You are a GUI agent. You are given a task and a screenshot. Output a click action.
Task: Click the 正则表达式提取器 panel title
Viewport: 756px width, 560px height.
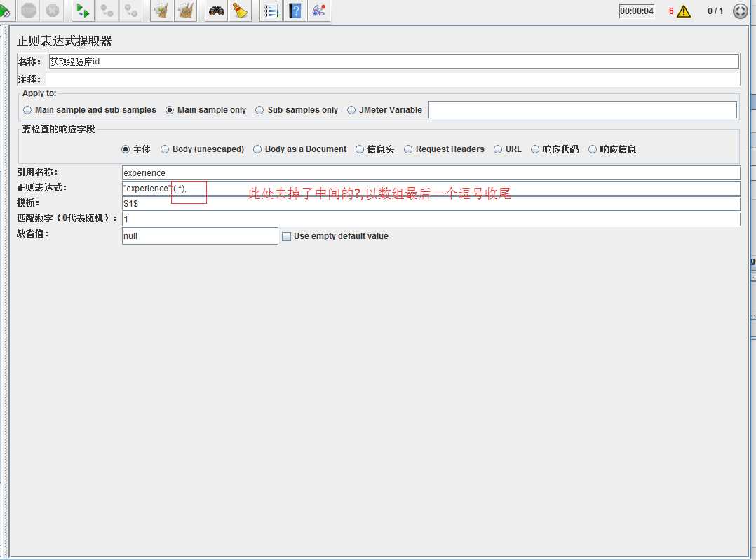64,41
